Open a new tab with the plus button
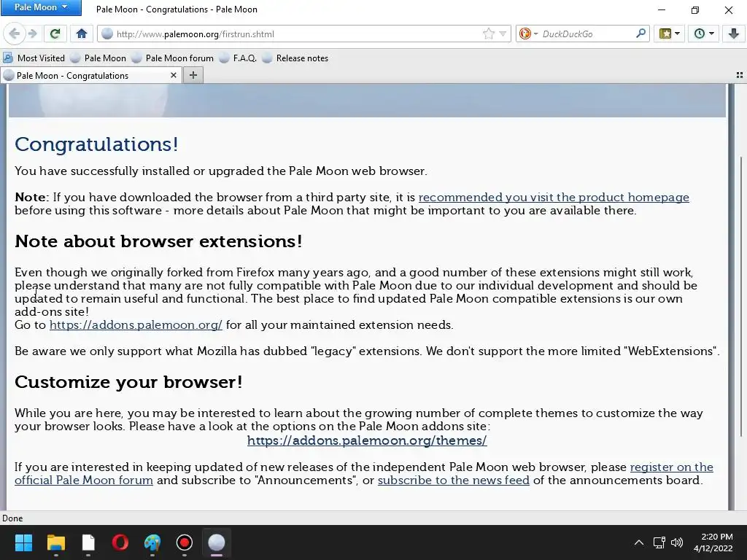The image size is (747, 560). point(193,75)
